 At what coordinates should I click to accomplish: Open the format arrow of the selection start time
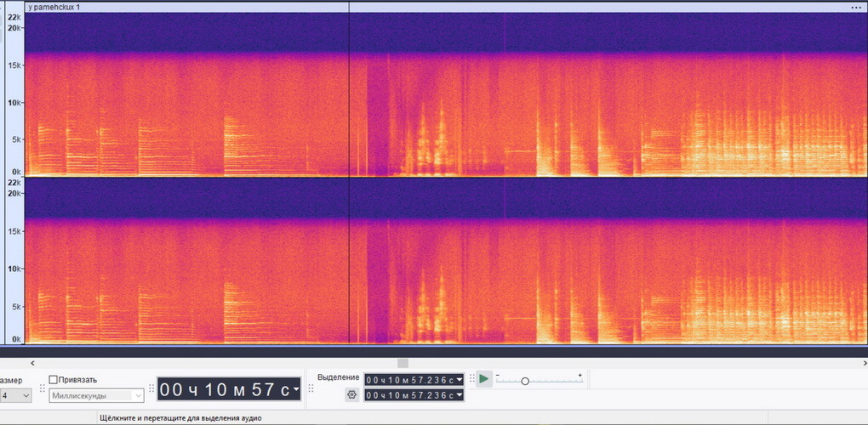[x=460, y=379]
